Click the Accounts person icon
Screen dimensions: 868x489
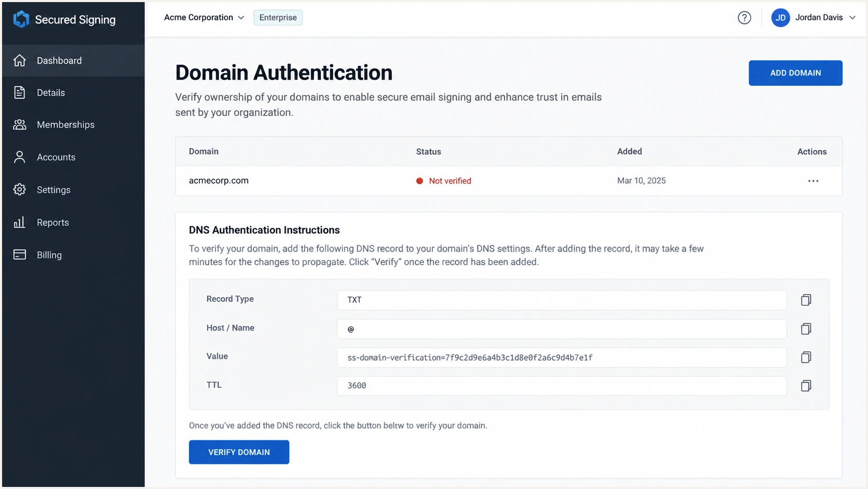pos(20,157)
